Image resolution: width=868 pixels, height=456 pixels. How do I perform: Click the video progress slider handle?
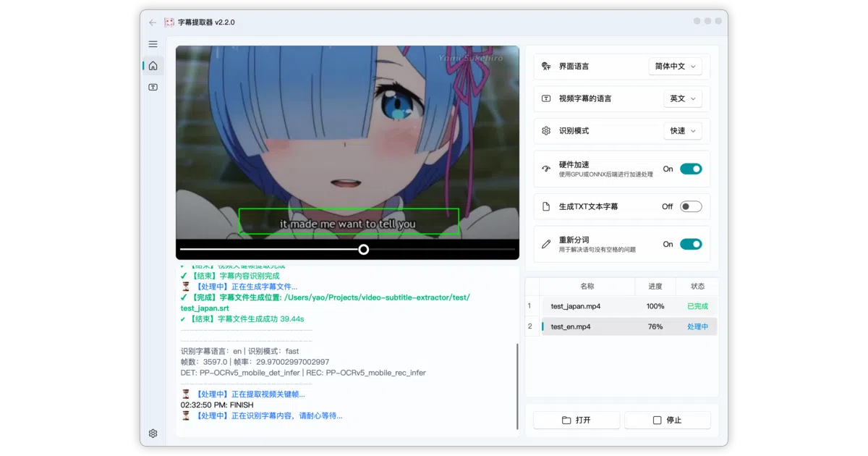pyautogui.click(x=364, y=249)
